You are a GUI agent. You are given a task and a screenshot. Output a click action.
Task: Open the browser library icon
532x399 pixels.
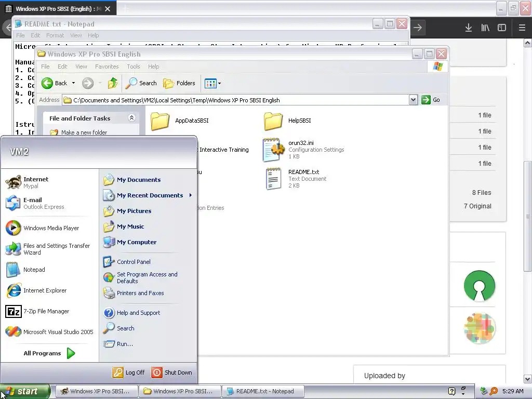[x=485, y=28]
